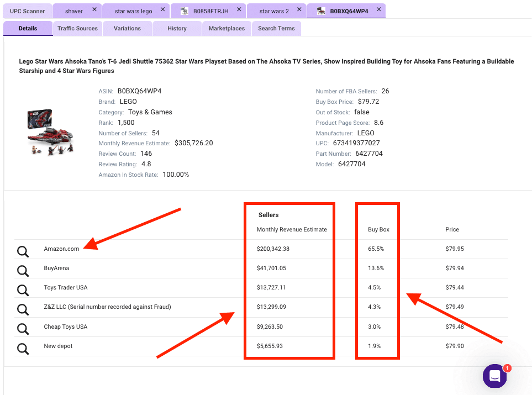Click the Review Count value 146
Image resolution: width=532 pixels, height=395 pixels.
coord(146,154)
